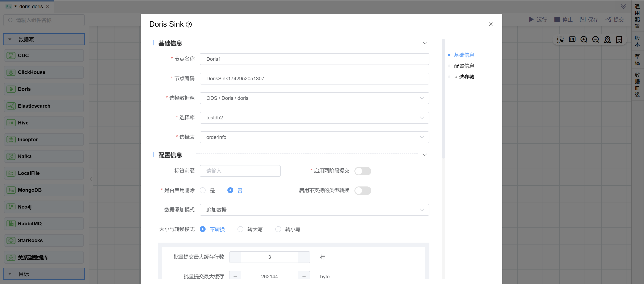
Task: Click the Kafka component icon
Action: point(11,156)
